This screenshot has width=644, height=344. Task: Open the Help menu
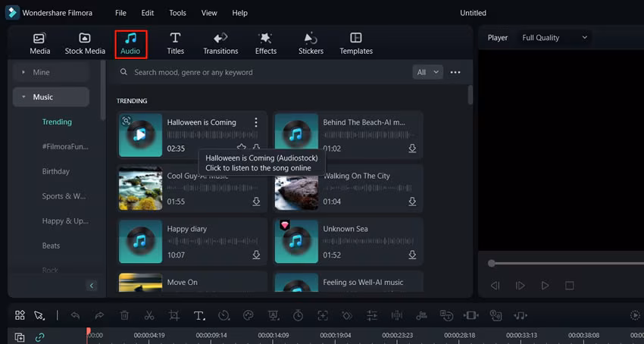tap(240, 13)
